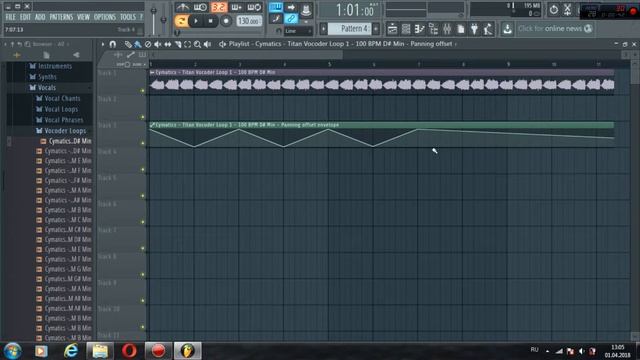The image size is (640, 360).
Task: Toggle auto-scroll arrow icon
Action: 291,7
